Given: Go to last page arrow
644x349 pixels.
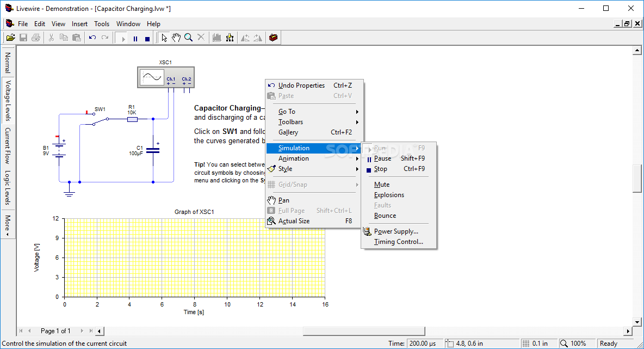Looking at the screenshot, I should click(x=91, y=331).
